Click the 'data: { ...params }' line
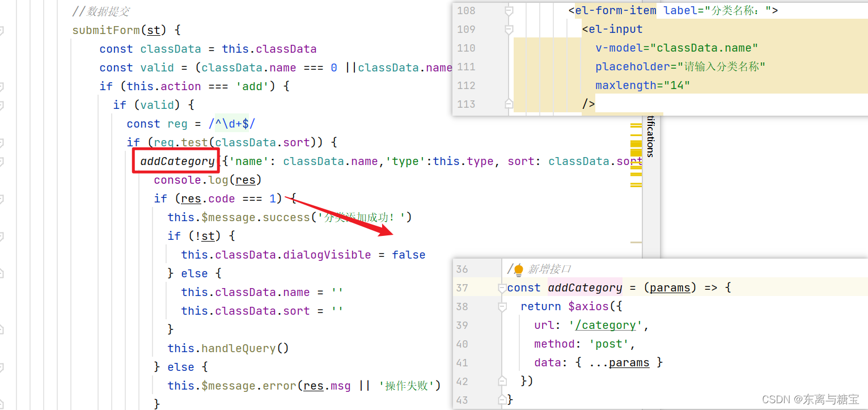This screenshot has width=868, height=410. click(598, 363)
